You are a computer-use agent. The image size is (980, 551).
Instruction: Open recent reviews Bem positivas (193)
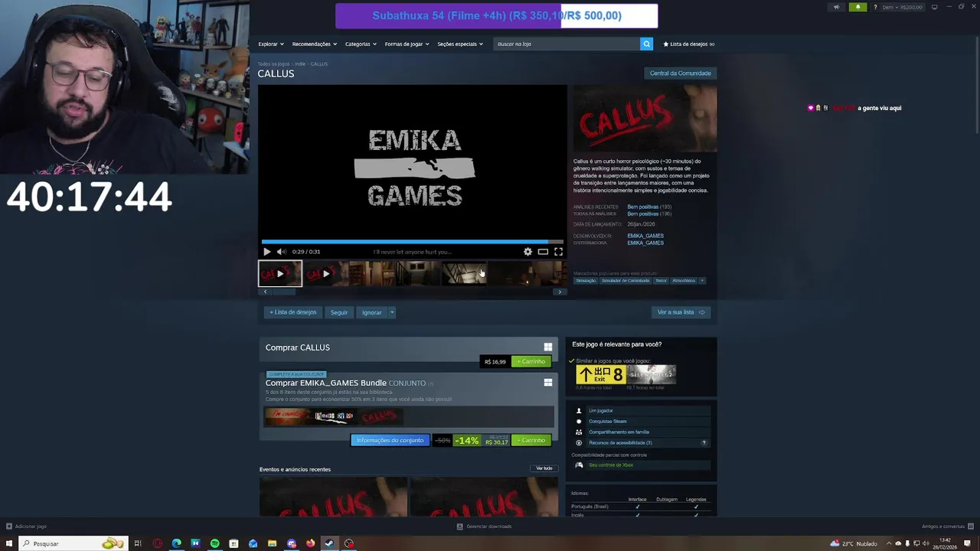coord(649,207)
